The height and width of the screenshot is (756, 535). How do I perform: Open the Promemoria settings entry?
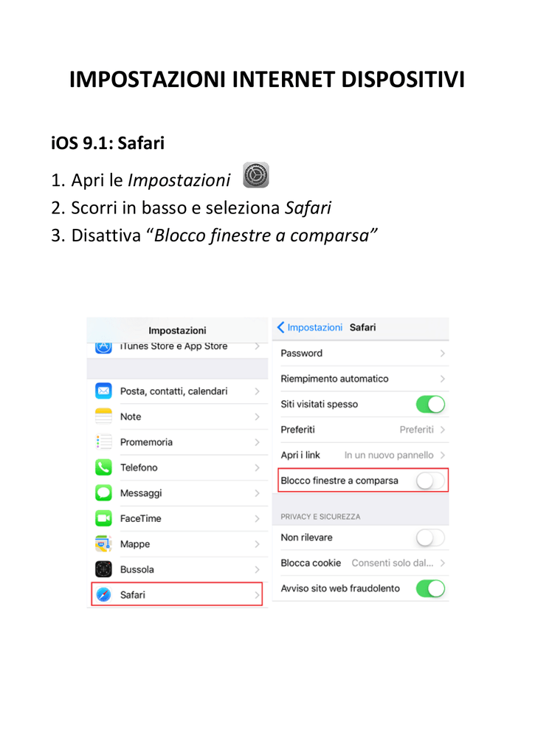[178, 442]
